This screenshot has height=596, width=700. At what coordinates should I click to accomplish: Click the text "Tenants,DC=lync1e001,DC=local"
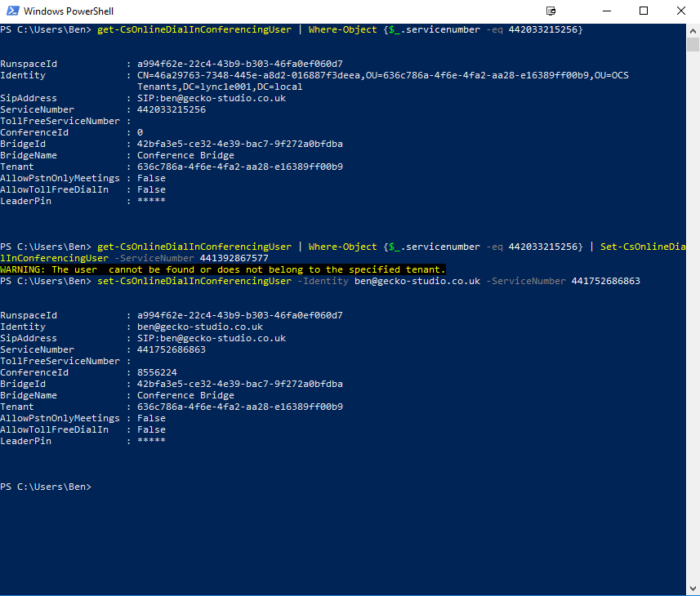pos(220,87)
